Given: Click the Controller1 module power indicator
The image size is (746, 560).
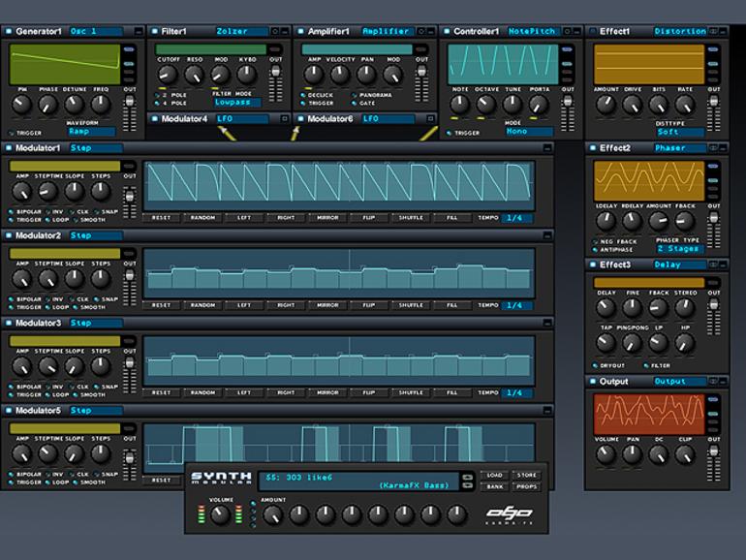Looking at the screenshot, I should pos(447,31).
